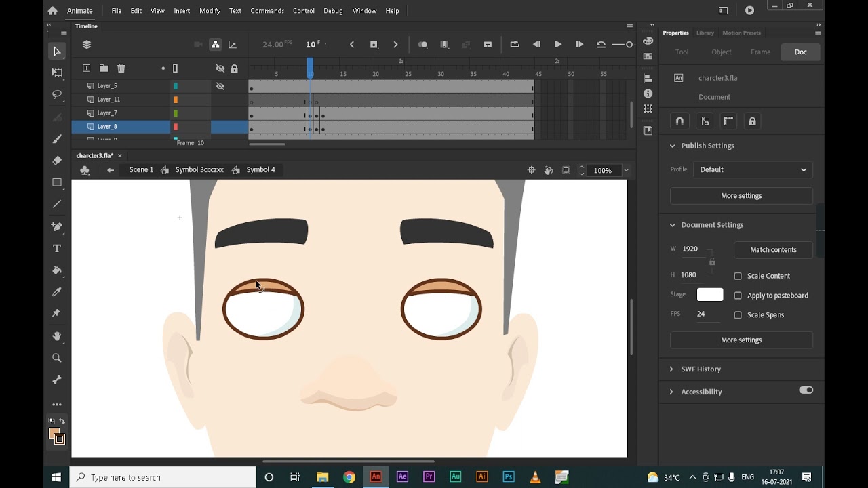Select the Eyedropper tool

[x=57, y=292]
